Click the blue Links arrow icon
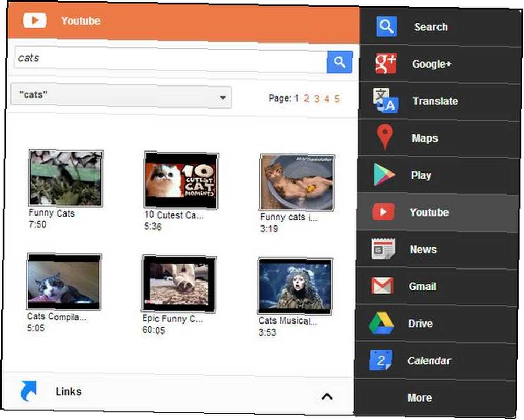This screenshot has height=420, width=524. tap(28, 391)
